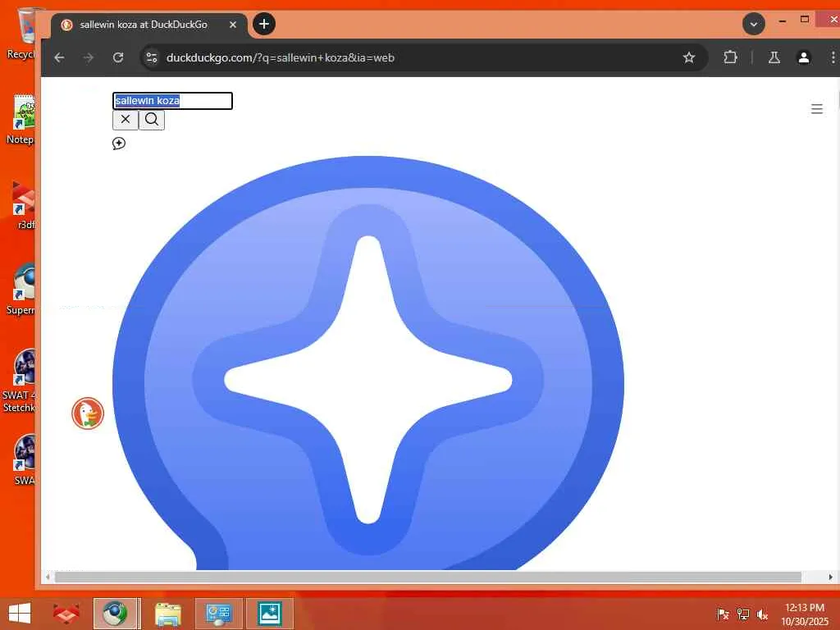Minimize the browser window
Viewport: 840px width, 630px height.
782,21
